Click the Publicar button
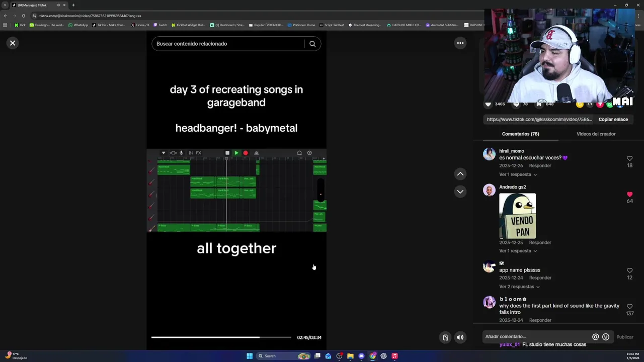 625,337
